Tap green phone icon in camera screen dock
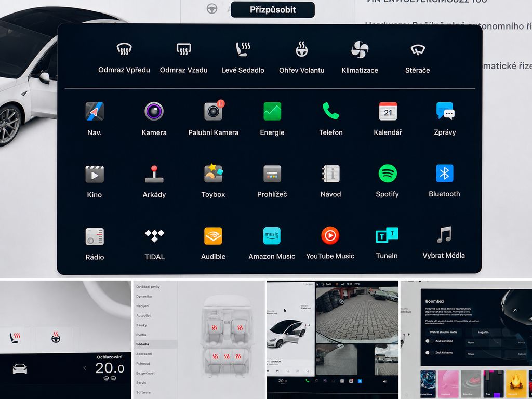Image resolution: width=532 pixels, height=399 pixels. (307, 381)
